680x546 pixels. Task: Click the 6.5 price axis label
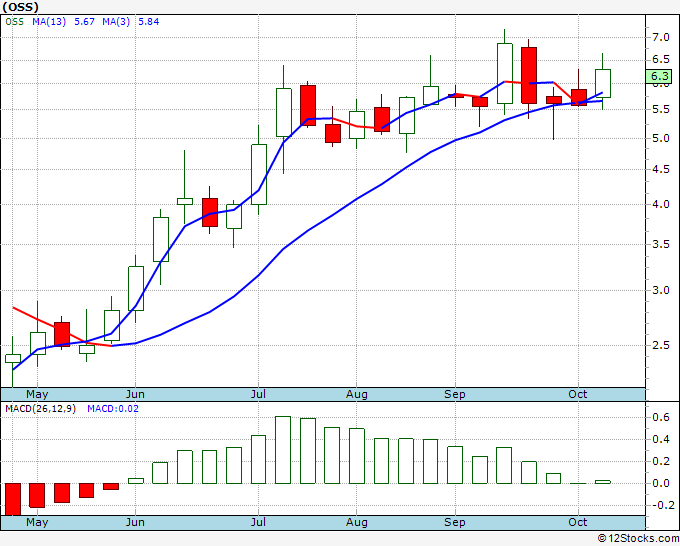tap(661, 59)
